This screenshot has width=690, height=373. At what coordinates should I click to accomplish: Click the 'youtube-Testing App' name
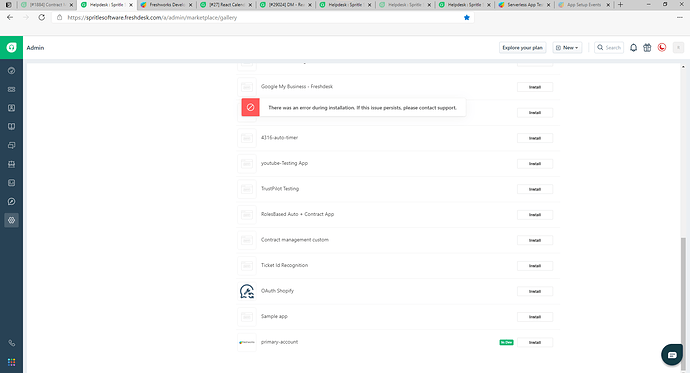284,163
